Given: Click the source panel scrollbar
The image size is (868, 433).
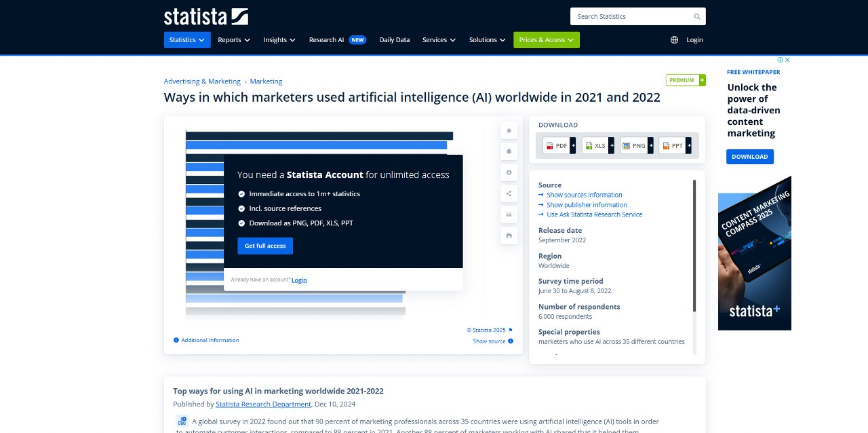Looking at the screenshot, I should click(x=694, y=246).
